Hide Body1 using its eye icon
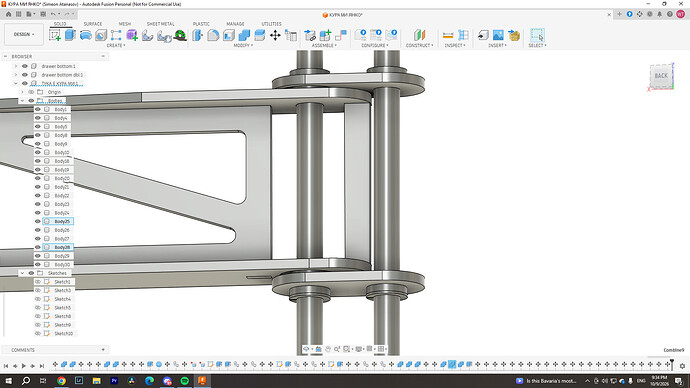690x388 pixels. point(38,109)
